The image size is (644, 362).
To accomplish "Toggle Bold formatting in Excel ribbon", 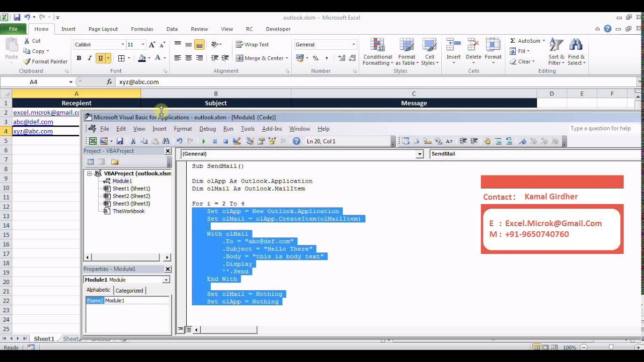I will [x=79, y=58].
